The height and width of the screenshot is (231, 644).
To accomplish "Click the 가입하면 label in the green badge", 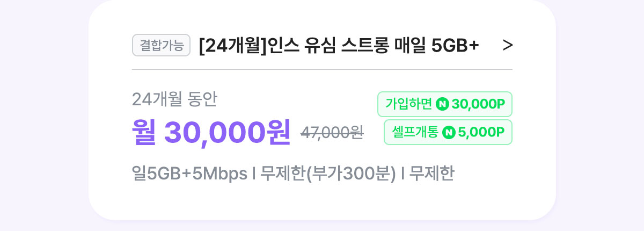I will click(x=408, y=104).
